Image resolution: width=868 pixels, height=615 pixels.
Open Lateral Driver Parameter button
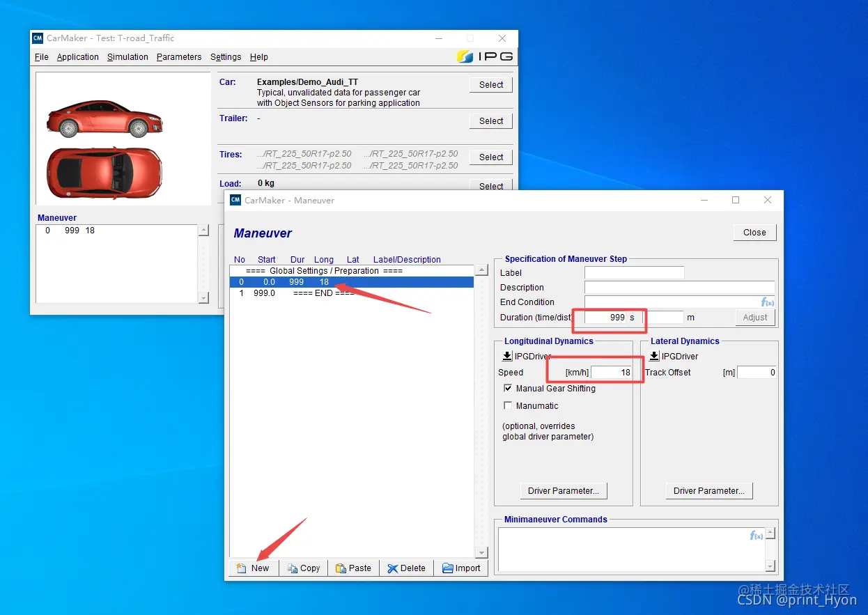709,491
